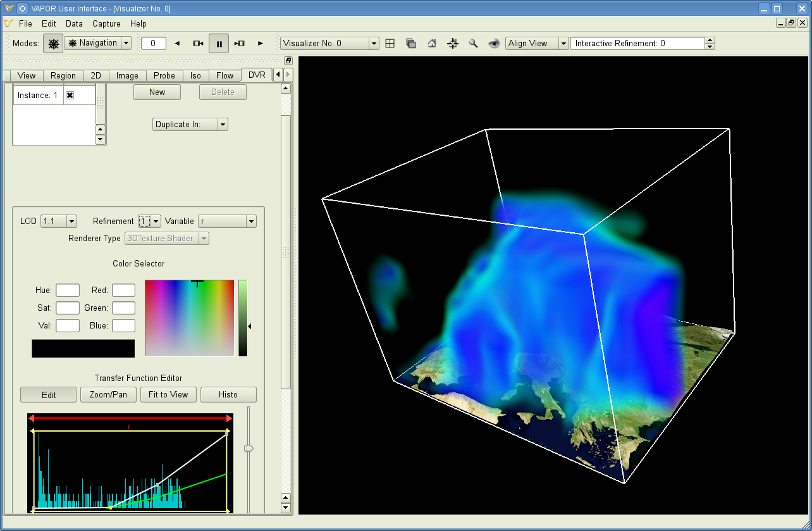Open the Duplicate In dropdown
The height and width of the screenshot is (531, 812).
click(190, 124)
